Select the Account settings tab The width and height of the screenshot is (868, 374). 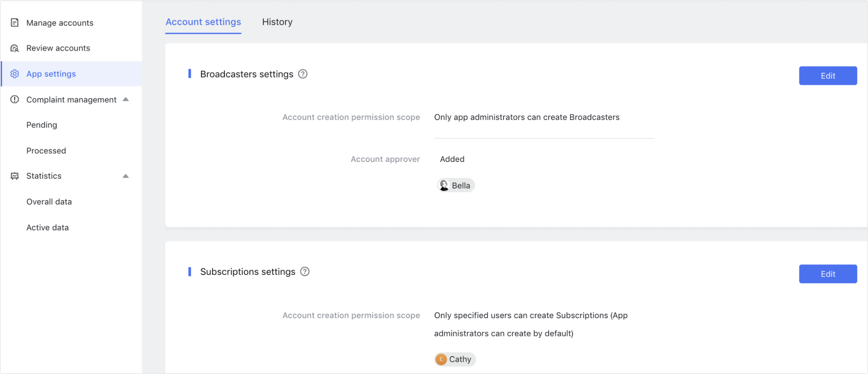[203, 22]
